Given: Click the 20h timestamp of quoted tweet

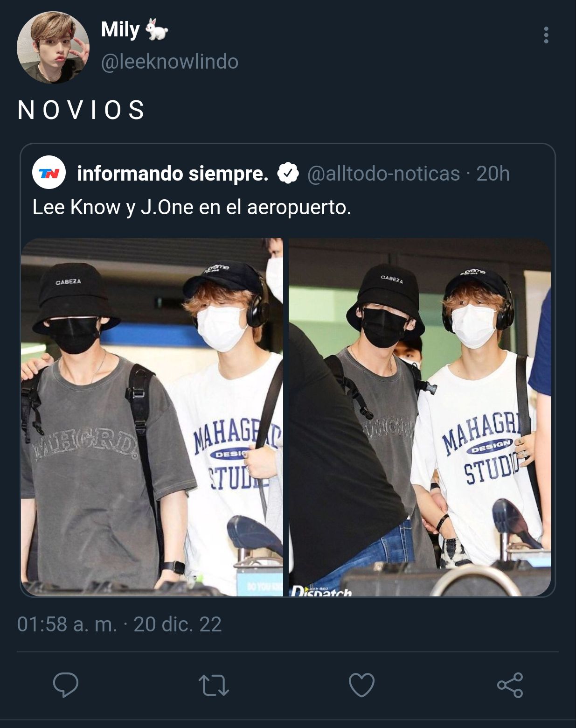Looking at the screenshot, I should (493, 174).
